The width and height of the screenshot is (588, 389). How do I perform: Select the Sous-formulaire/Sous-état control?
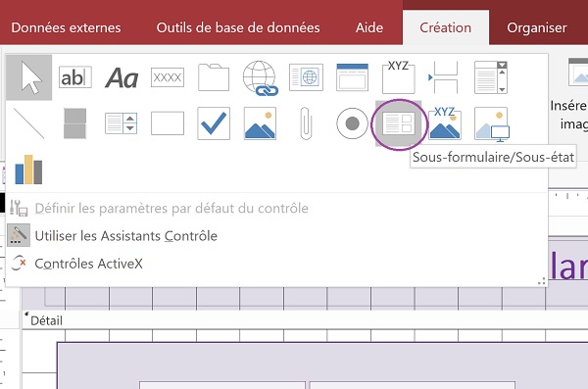point(399,123)
